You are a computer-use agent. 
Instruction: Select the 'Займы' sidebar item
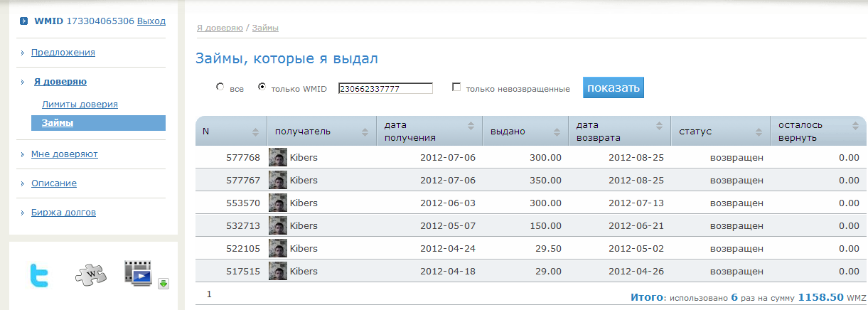98,123
